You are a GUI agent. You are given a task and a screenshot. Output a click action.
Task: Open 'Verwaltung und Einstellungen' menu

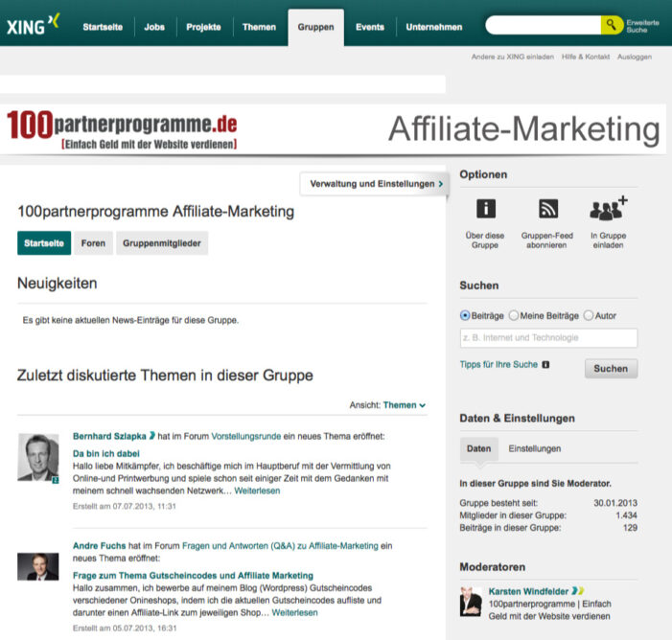click(375, 184)
